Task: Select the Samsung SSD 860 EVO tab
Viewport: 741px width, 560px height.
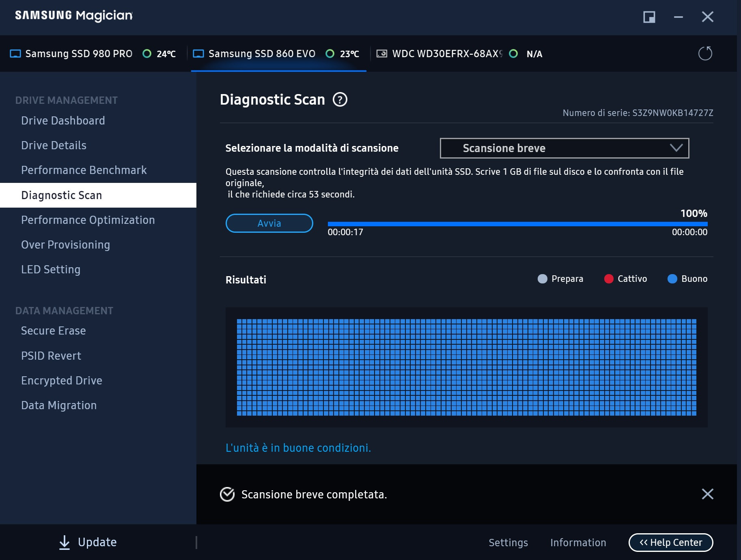Action: click(x=262, y=54)
